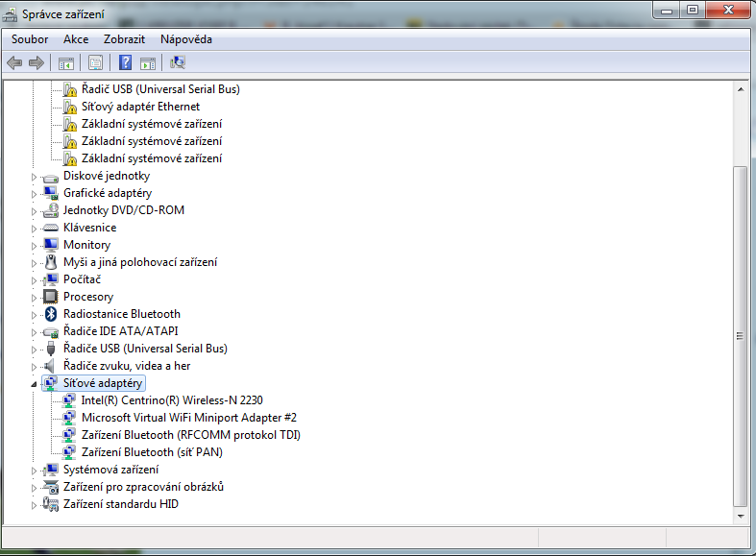Screen dimensions: 756x556
Task: Click the Systémová zařízení icon
Action: tap(51, 470)
